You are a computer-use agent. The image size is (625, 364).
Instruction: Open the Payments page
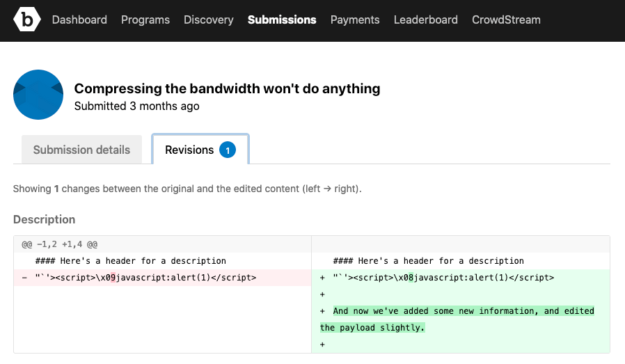coord(355,20)
